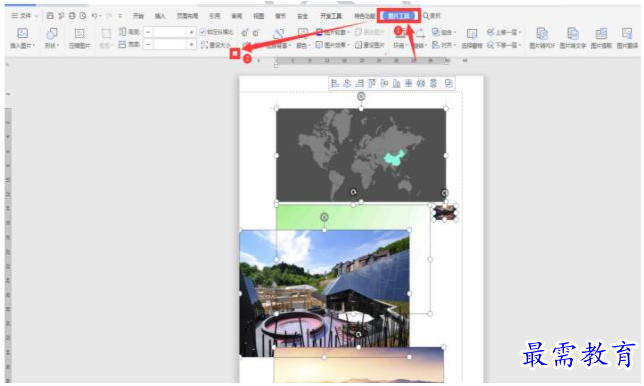This screenshot has width=644, height=386.
Task: Click the Save icon in quick access bar
Action: click(x=50, y=16)
